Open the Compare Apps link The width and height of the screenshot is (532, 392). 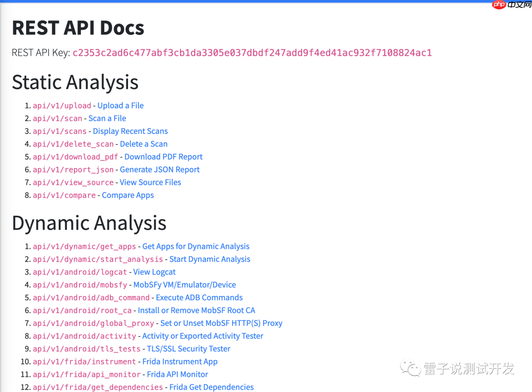tap(128, 196)
